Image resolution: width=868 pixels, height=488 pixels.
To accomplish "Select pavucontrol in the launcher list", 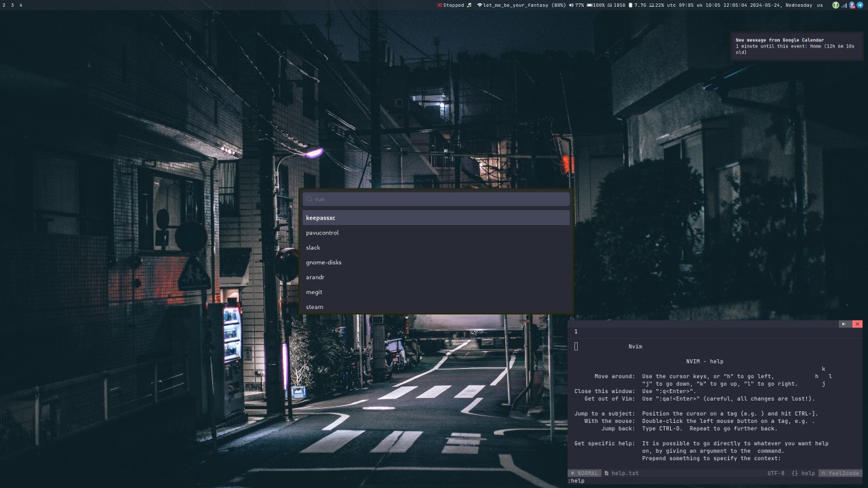I will 322,232.
